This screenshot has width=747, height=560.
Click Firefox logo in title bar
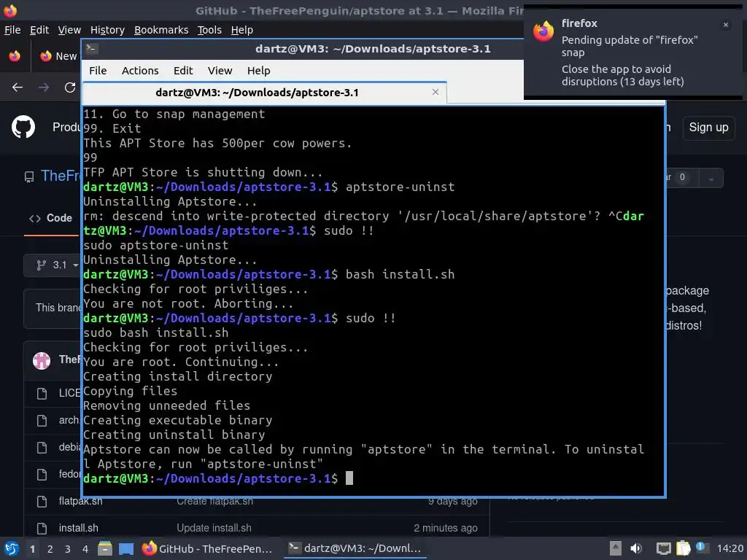point(10,10)
